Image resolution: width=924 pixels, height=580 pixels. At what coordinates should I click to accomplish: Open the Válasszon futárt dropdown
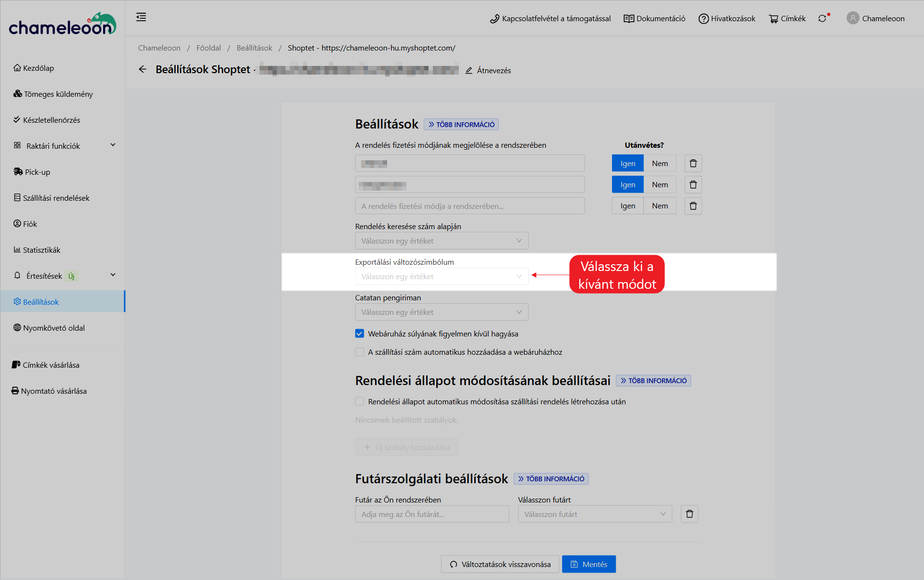coord(595,514)
